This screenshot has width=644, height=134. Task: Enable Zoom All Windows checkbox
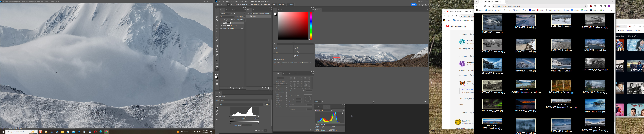coord(249,5)
